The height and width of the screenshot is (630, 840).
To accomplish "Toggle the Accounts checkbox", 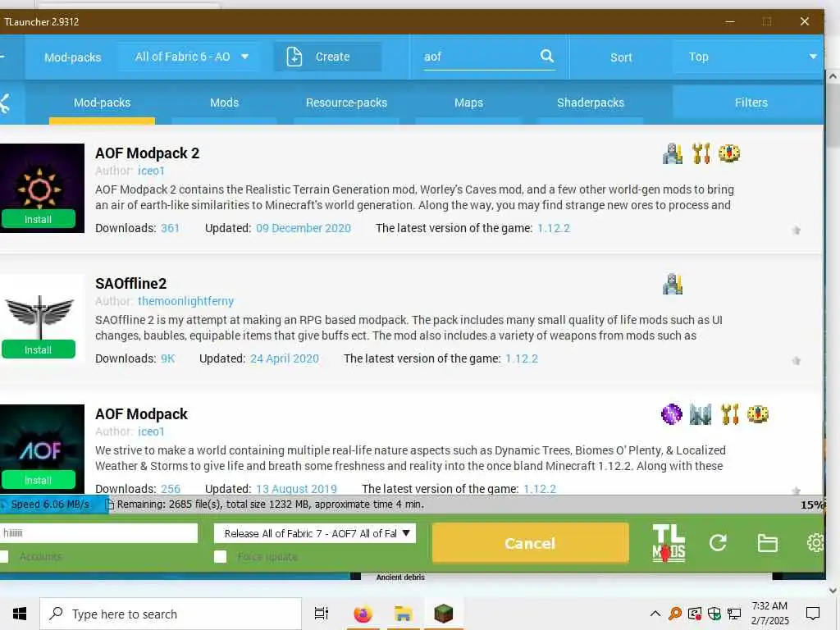I will (3, 556).
